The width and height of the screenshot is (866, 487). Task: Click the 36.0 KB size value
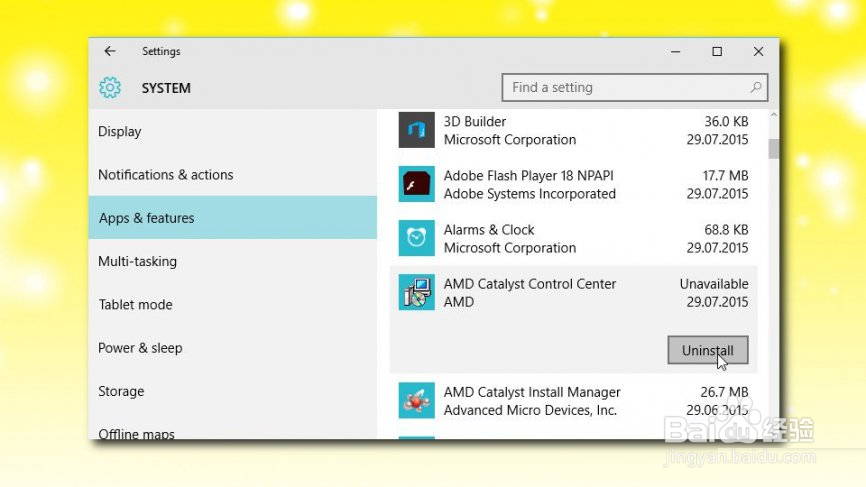[x=726, y=121]
